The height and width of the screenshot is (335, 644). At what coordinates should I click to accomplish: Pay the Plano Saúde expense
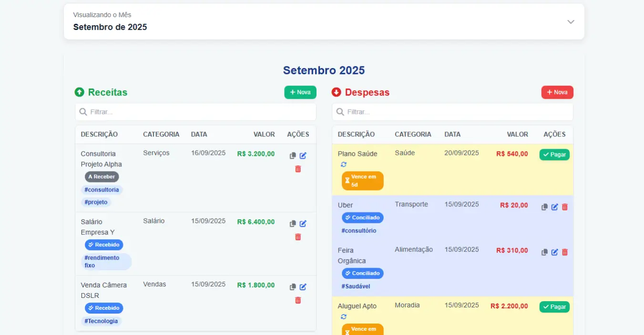[x=554, y=154]
